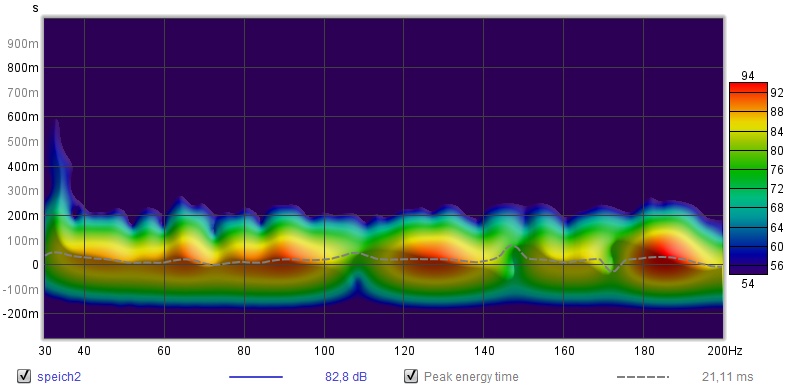
Task: Click the s unit label above axis
Action: click(35, 8)
